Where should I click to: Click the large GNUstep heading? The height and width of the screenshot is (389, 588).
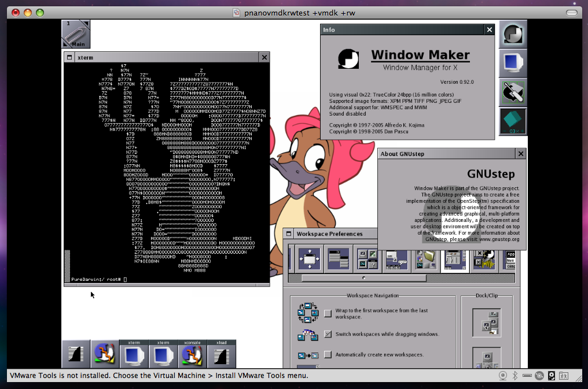(x=491, y=174)
